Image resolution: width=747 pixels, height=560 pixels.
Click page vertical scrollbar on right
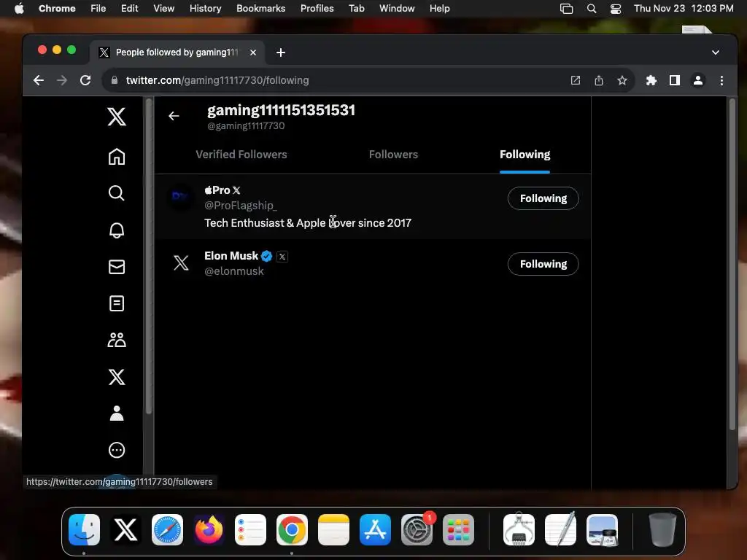pos(732,264)
